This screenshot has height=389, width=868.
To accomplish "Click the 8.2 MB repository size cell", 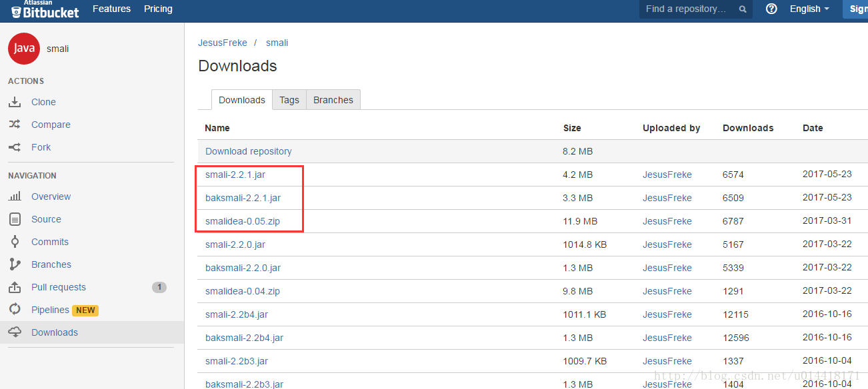I will [x=578, y=151].
